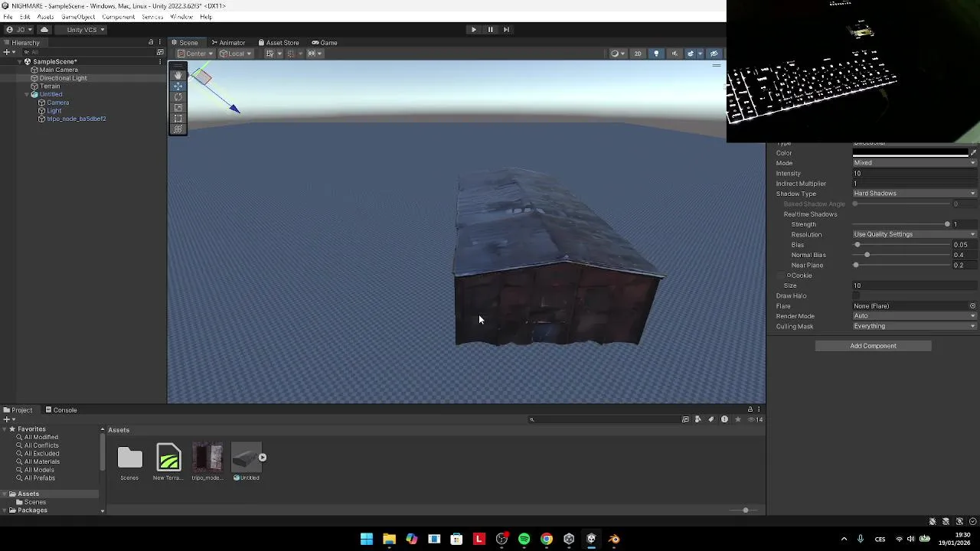Adjust the shadow Strength slider

point(902,224)
